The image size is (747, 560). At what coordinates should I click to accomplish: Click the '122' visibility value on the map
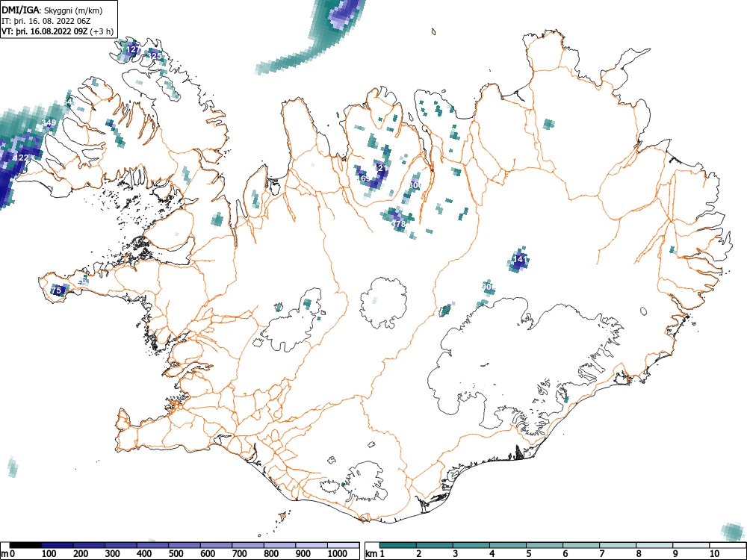(x=22, y=158)
